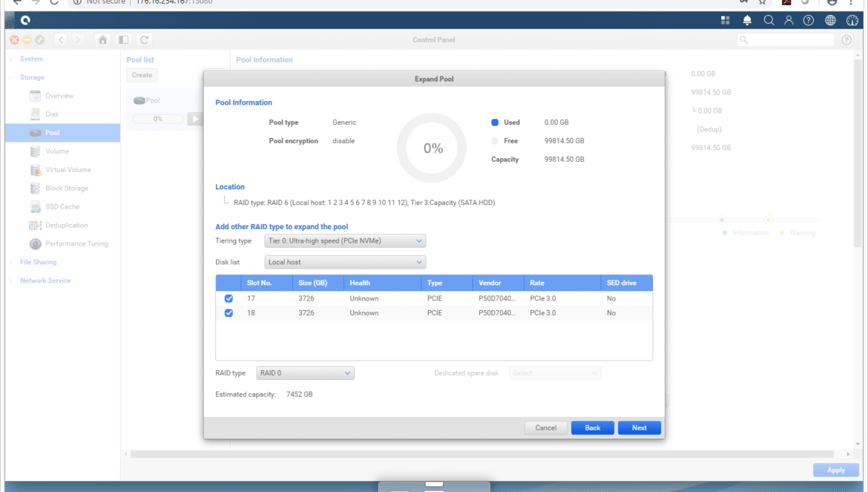Click the pool play arrow button
The width and height of the screenshot is (868, 492).
tap(195, 119)
